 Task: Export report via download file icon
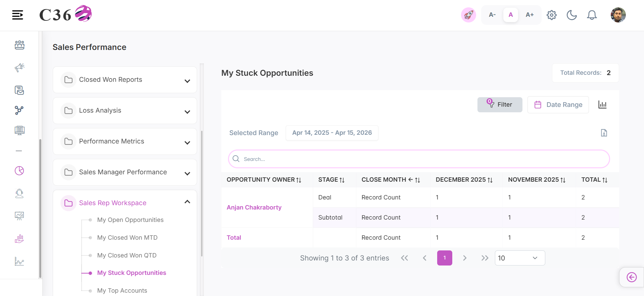[x=604, y=133]
